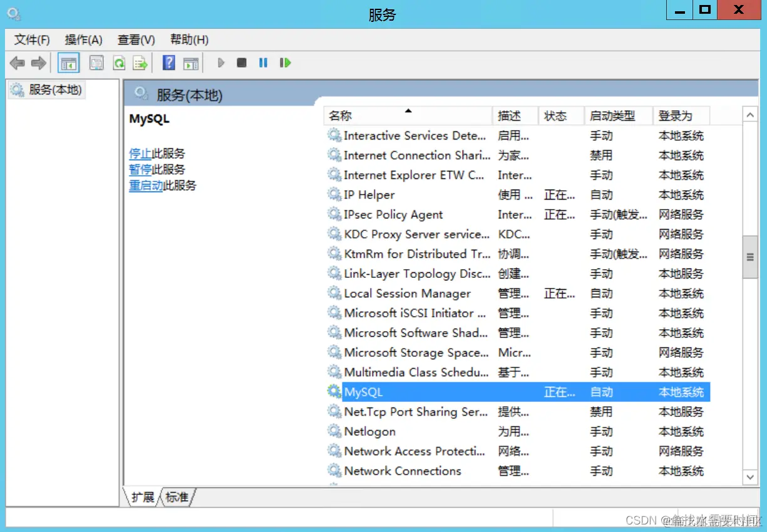Click the Refresh toolbar icon
The width and height of the screenshot is (767, 532).
[x=119, y=63]
